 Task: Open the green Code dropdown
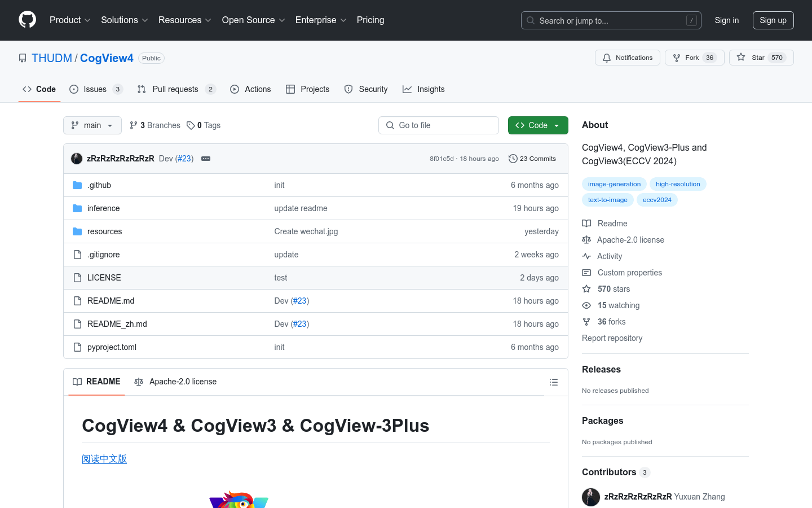click(x=538, y=125)
